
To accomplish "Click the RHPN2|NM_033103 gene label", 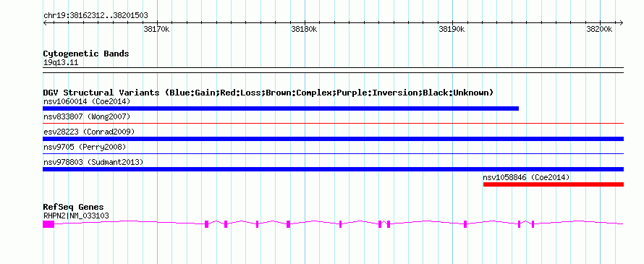I will pos(76,216).
